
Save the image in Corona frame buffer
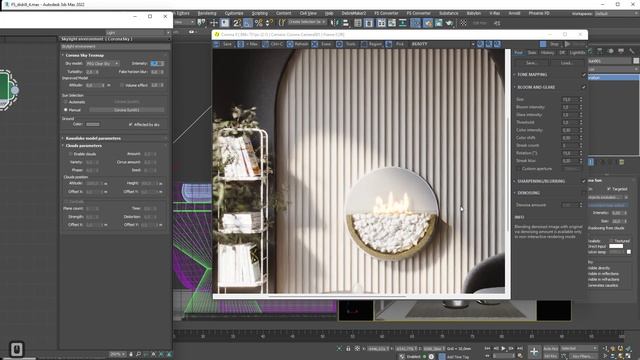[223, 44]
